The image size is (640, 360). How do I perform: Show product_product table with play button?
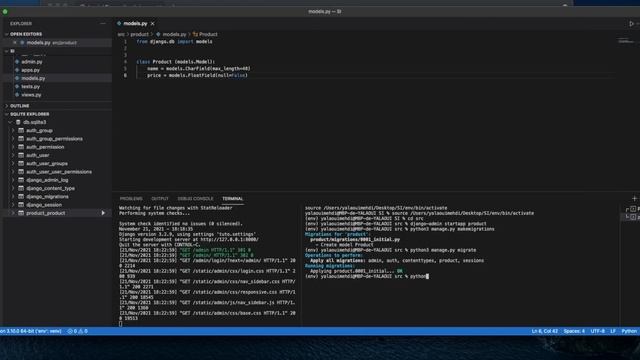(x=103, y=213)
